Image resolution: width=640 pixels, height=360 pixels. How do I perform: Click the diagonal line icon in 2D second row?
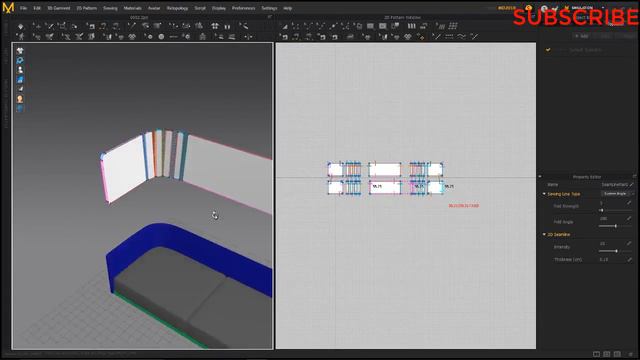point(436,37)
